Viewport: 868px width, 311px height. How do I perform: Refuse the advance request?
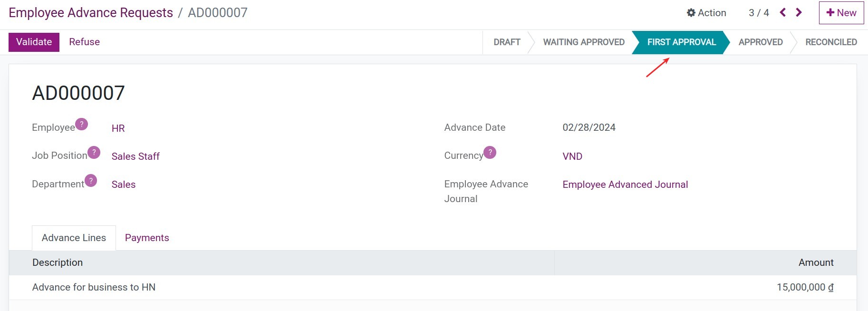click(84, 42)
